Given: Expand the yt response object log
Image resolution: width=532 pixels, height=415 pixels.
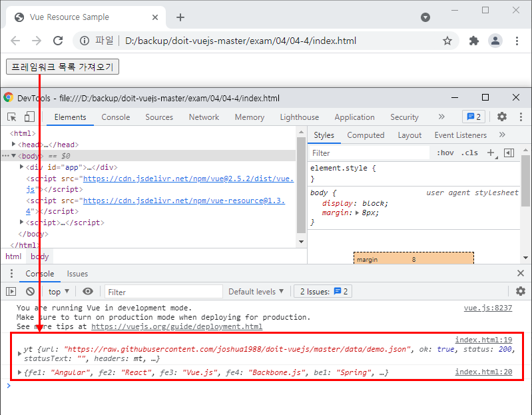Looking at the screenshot, I should (x=19, y=354).
